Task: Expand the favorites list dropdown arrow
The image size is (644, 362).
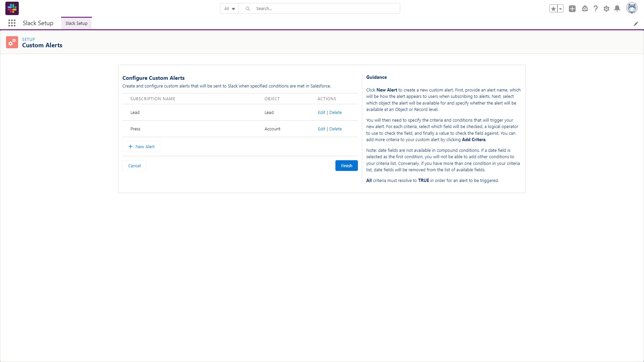Action: point(560,9)
